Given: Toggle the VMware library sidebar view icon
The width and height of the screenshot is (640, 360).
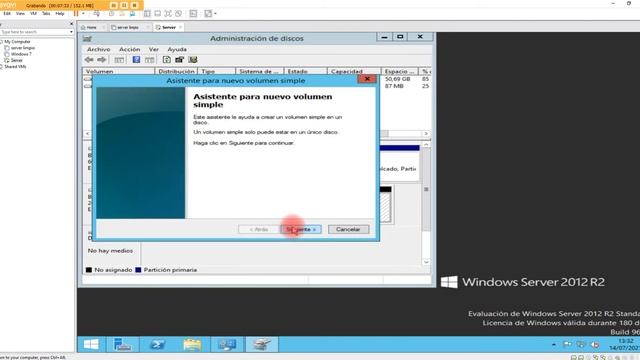Looking at the screenshot, I should tap(147, 13).
